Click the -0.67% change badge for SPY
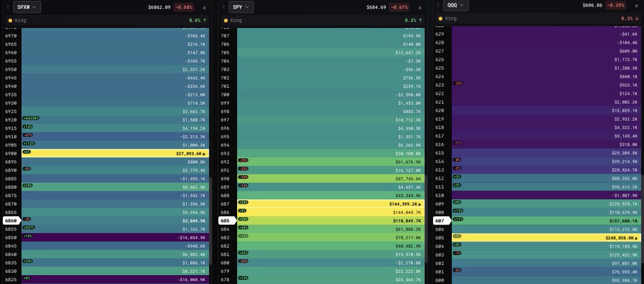Image resolution: width=644 pixels, height=284 pixels. tap(399, 8)
